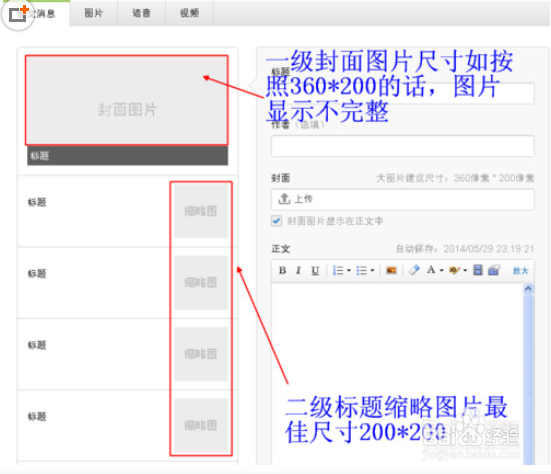Toggle underline formatting in the editor toolbar

click(x=315, y=270)
